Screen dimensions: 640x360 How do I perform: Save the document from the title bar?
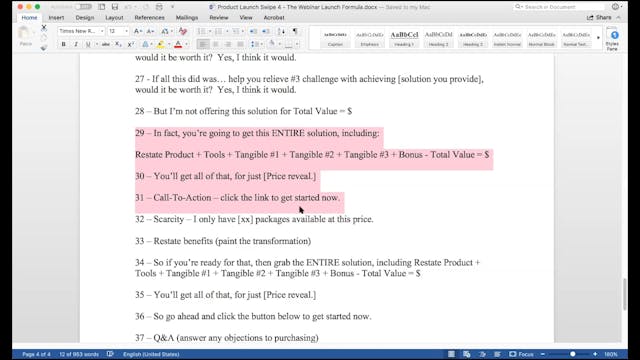click(115, 7)
